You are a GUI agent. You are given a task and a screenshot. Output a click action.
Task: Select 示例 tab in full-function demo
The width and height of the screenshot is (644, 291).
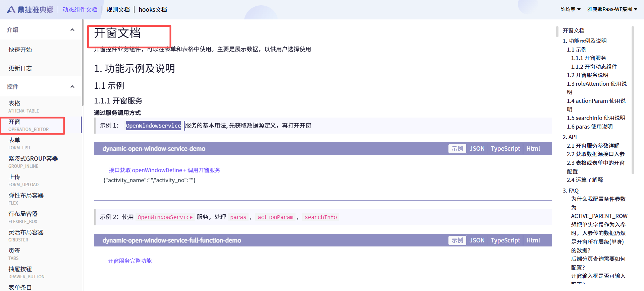(457, 240)
